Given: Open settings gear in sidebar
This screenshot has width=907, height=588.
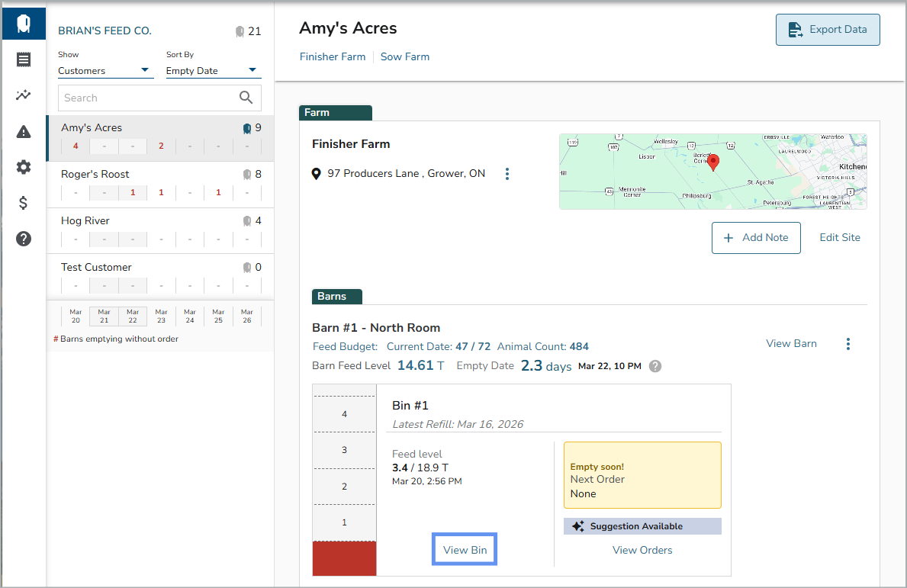Looking at the screenshot, I should pos(24,167).
